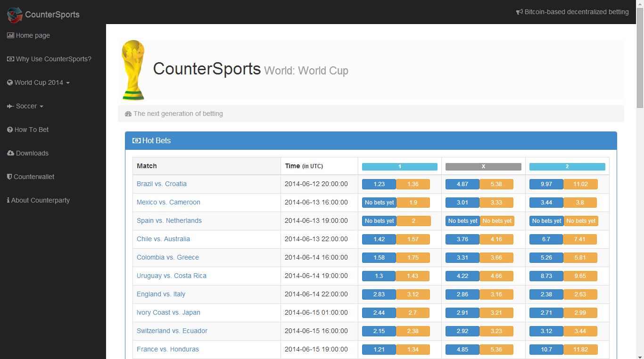Screen dimensions: 644x359
Task: Click the 2.63 odds for England vs. Italy
Action: tap(580, 294)
